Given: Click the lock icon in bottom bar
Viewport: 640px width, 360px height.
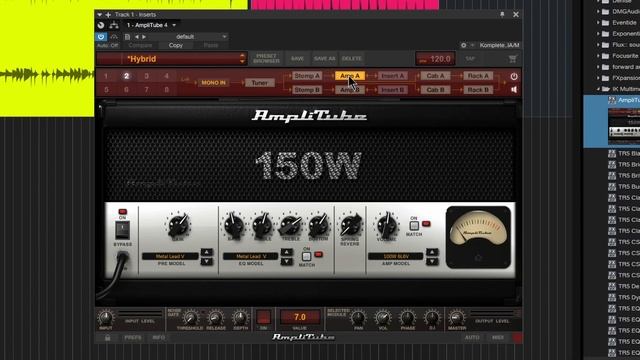Looking at the screenshot, I should (x=107, y=338).
